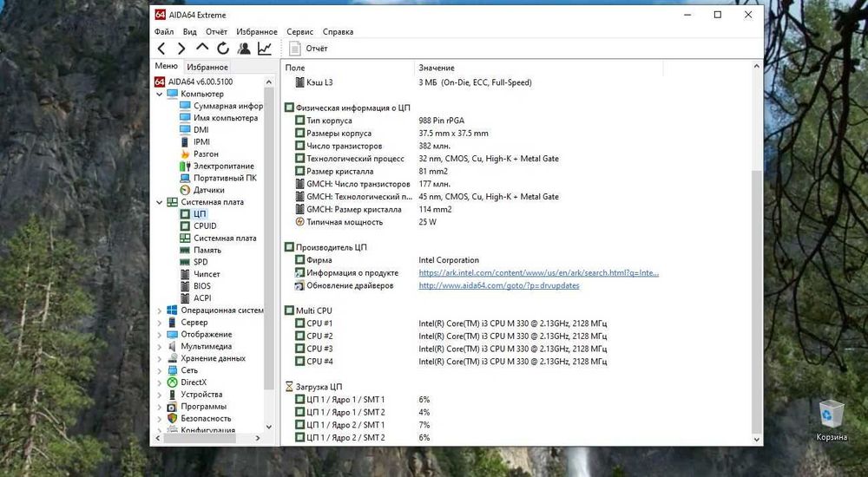This screenshot has width=868, height=477.
Task: Expand the Сервер tree node
Action: [x=160, y=323]
